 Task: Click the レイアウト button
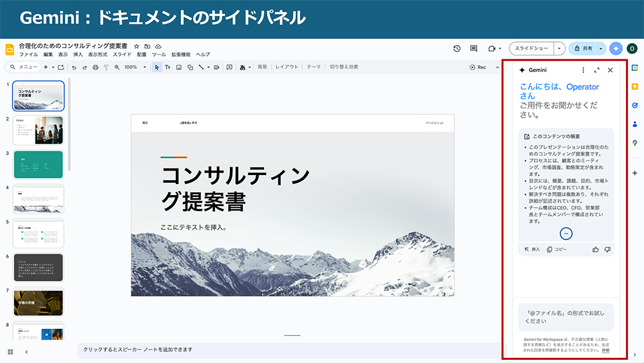(287, 67)
